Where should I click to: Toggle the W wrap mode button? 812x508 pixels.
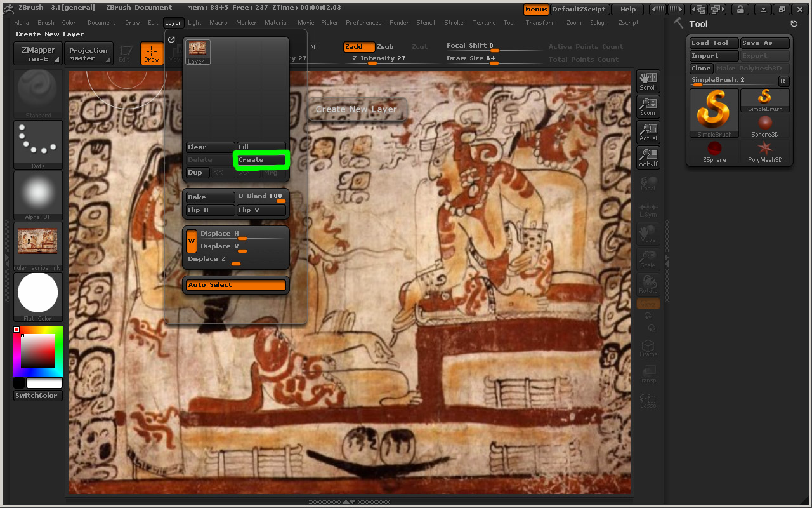click(191, 241)
